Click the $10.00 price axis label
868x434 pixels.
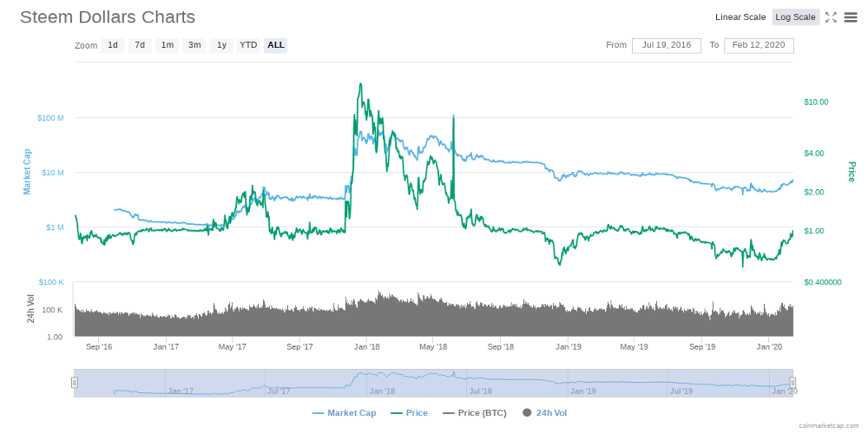pos(816,102)
